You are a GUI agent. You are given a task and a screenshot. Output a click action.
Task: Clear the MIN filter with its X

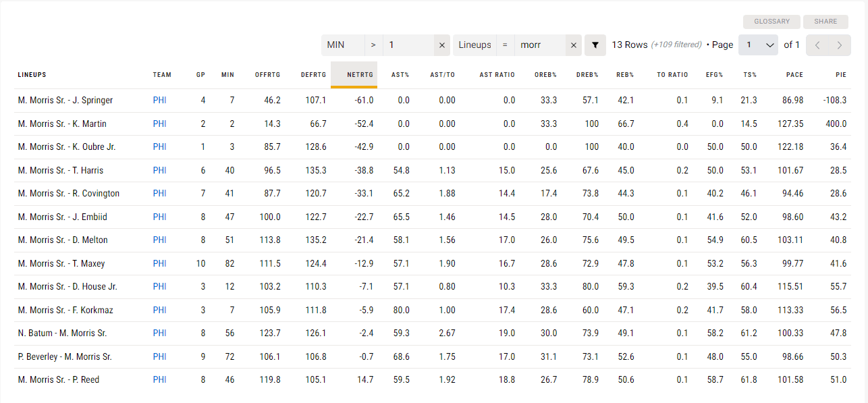click(442, 45)
